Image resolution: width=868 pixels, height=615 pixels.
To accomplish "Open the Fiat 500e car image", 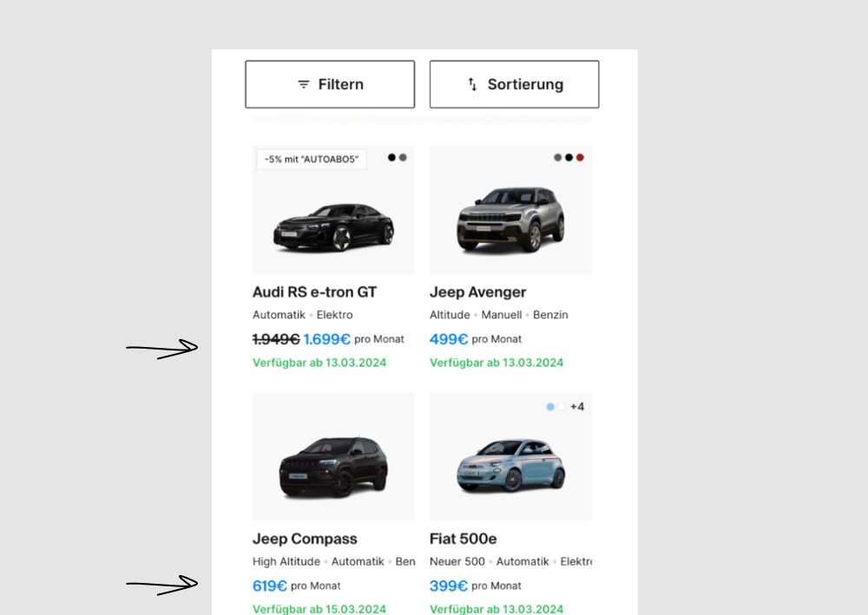I will 510,466.
